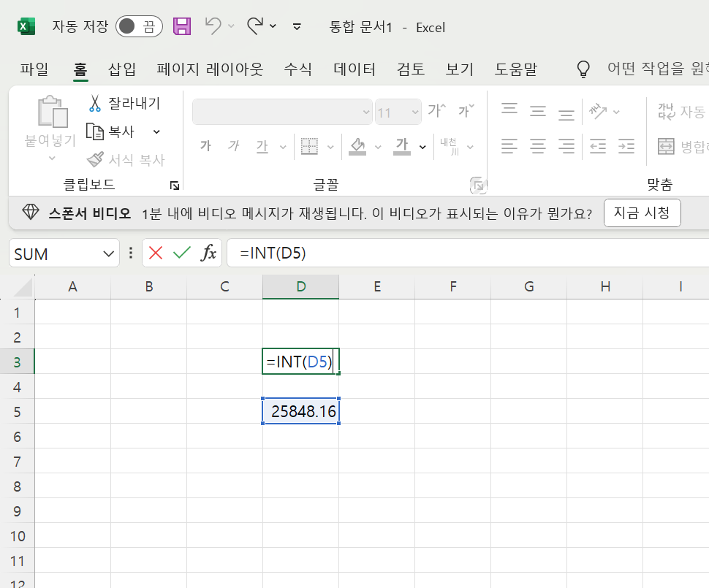Expand the 붙여넣기 paste options arrow
The height and width of the screenshot is (588, 709).
[52, 159]
